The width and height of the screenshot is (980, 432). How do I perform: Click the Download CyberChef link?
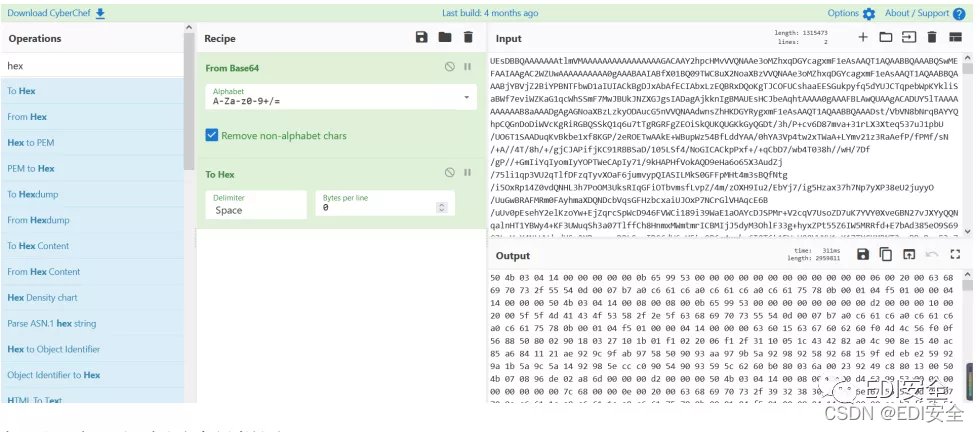tap(49, 13)
